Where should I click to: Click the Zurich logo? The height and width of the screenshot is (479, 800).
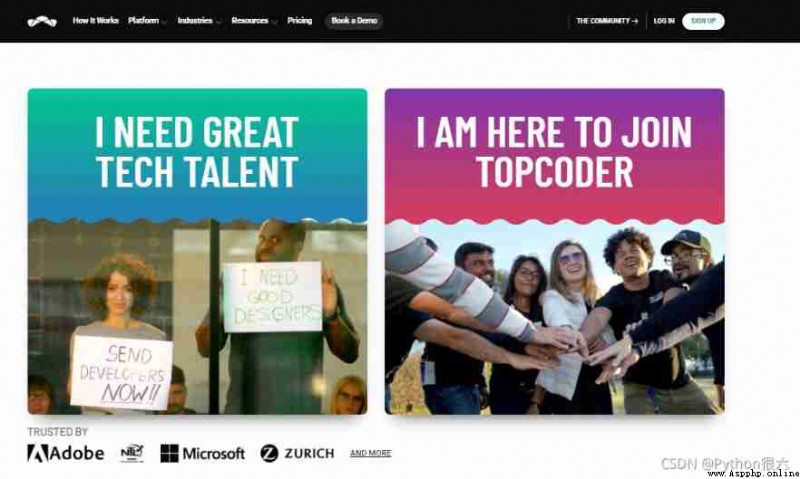[x=297, y=453]
